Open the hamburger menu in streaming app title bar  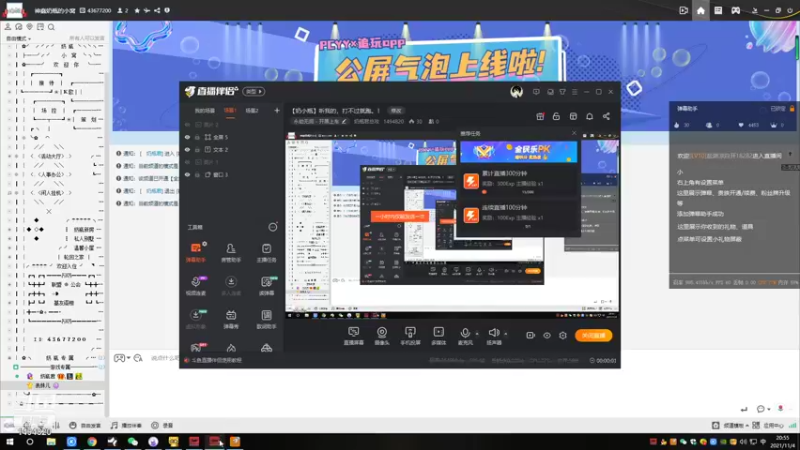tap(574, 92)
